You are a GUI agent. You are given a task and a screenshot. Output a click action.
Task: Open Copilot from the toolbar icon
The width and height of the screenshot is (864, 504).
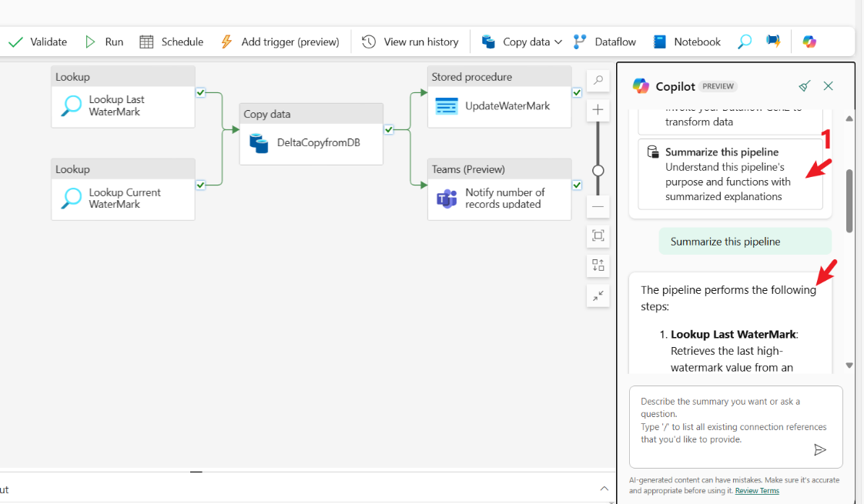(809, 42)
